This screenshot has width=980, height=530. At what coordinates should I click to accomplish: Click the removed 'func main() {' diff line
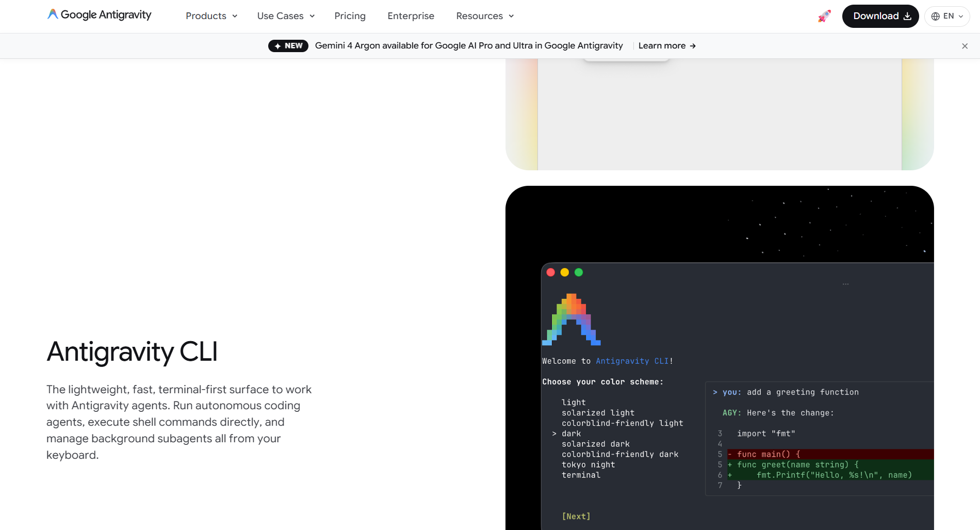[x=830, y=454]
